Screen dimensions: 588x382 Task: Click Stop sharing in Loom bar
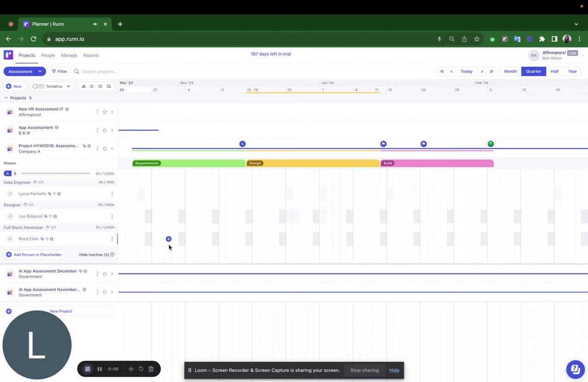click(365, 370)
